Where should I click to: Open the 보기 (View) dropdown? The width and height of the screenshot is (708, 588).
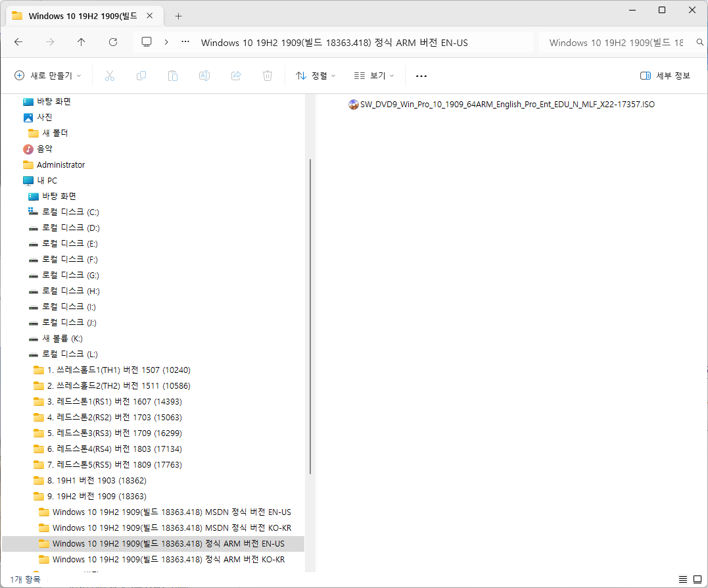374,76
